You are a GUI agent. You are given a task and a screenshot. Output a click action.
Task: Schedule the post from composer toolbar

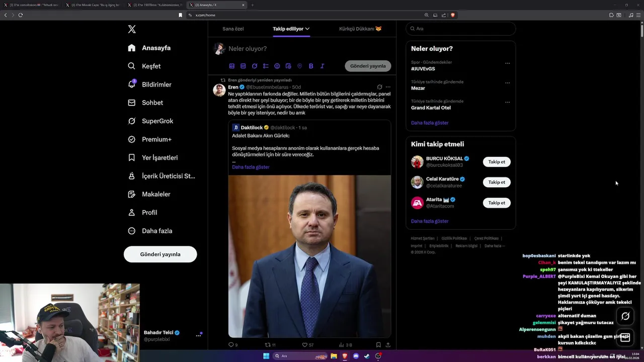click(x=288, y=66)
